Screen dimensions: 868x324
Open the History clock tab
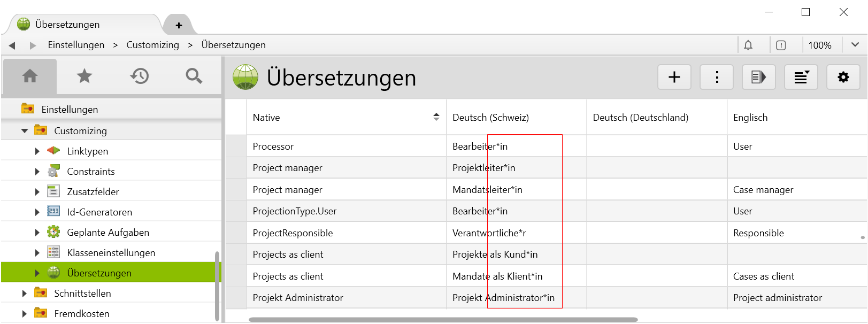(x=140, y=76)
